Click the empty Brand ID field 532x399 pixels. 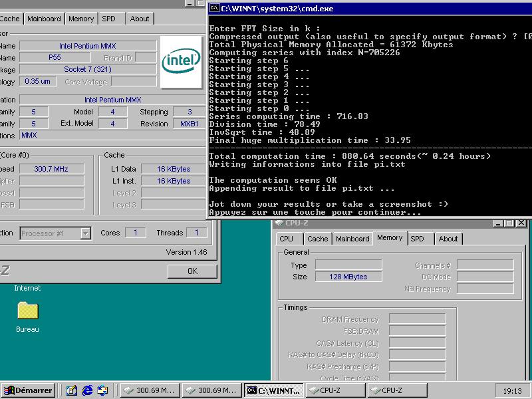click(146, 57)
